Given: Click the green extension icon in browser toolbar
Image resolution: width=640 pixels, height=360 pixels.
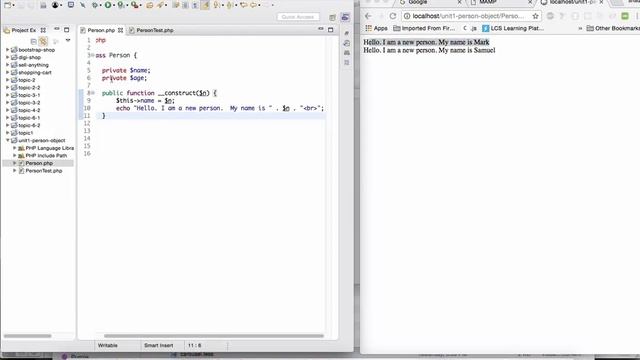Looking at the screenshot, I should [624, 16].
